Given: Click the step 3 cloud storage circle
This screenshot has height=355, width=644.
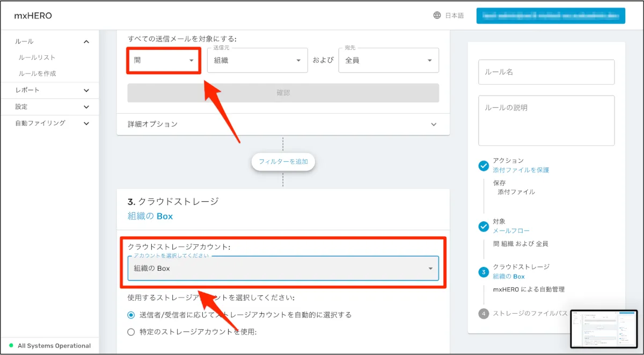Looking at the screenshot, I should point(484,272).
